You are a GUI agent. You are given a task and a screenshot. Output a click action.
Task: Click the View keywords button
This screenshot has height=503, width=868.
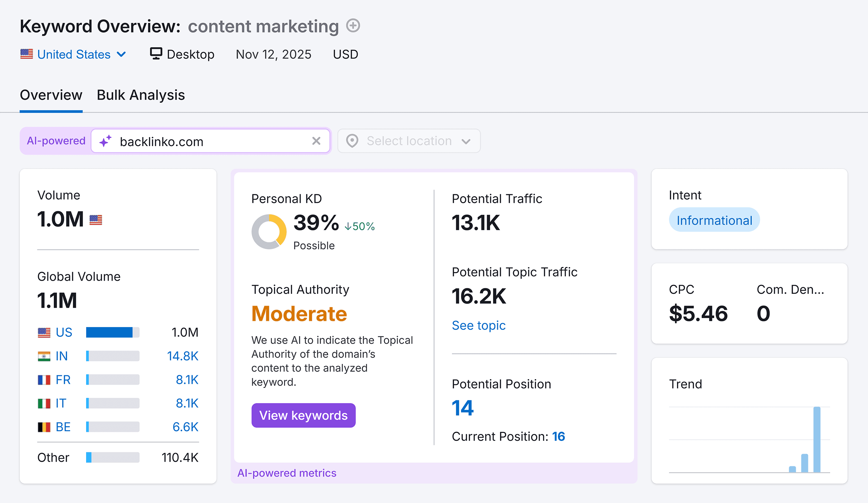click(x=303, y=415)
